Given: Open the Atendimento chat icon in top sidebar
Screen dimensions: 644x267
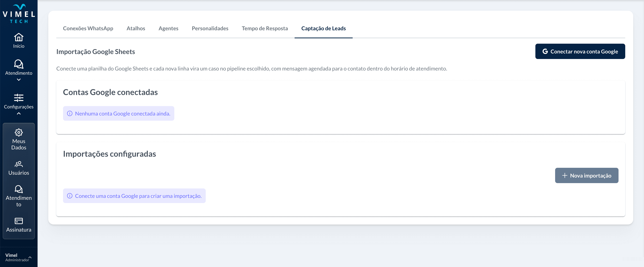Looking at the screenshot, I should pyautogui.click(x=19, y=64).
